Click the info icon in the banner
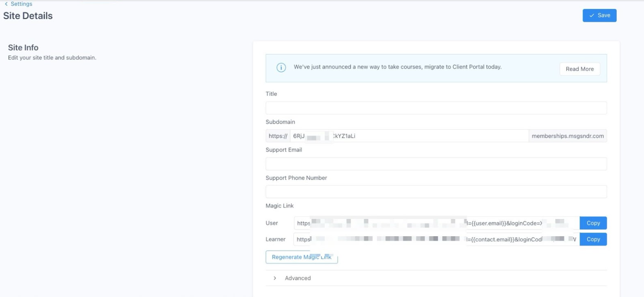644x297 pixels. [281, 68]
